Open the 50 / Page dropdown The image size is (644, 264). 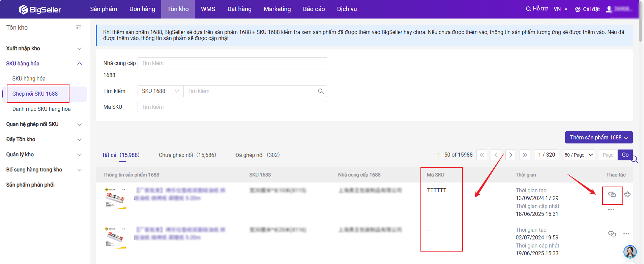(579, 155)
